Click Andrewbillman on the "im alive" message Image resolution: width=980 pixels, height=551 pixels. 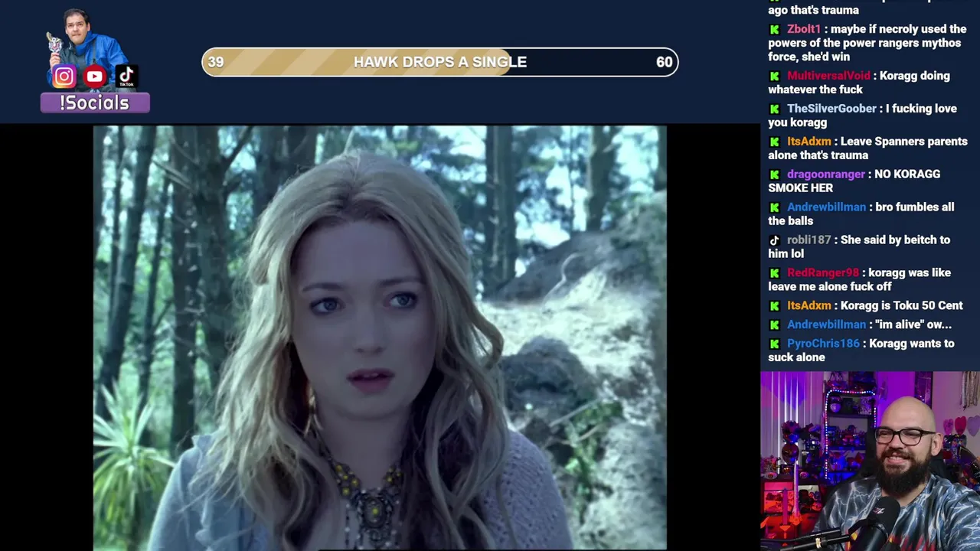(x=826, y=324)
